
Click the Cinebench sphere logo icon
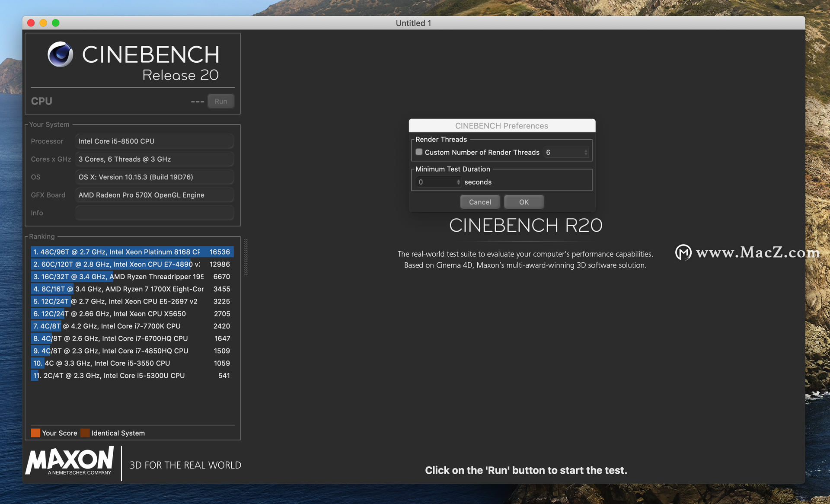[60, 54]
